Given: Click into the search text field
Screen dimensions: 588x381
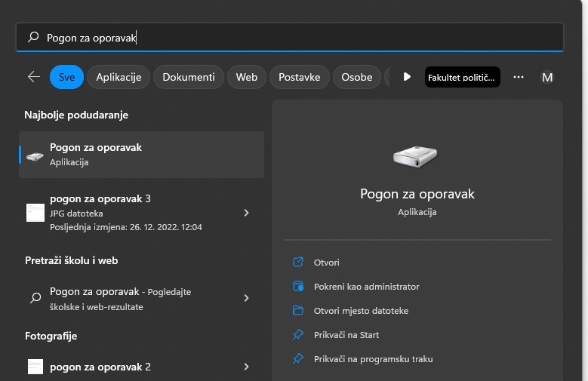Looking at the screenshot, I should [x=290, y=38].
